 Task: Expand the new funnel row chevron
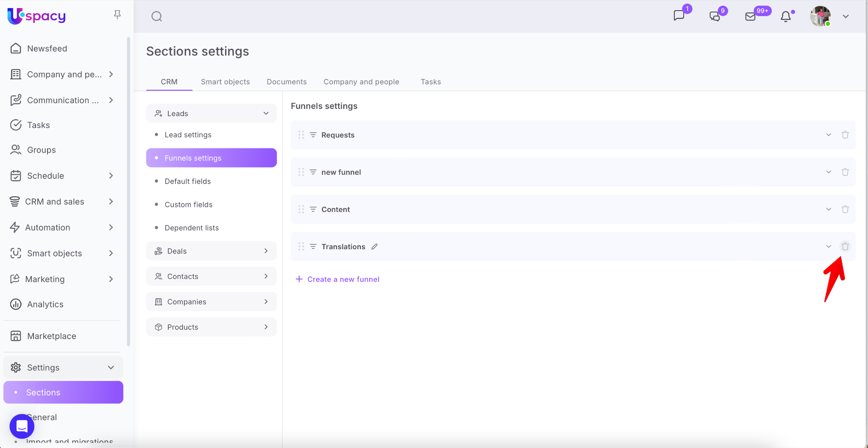(x=828, y=172)
